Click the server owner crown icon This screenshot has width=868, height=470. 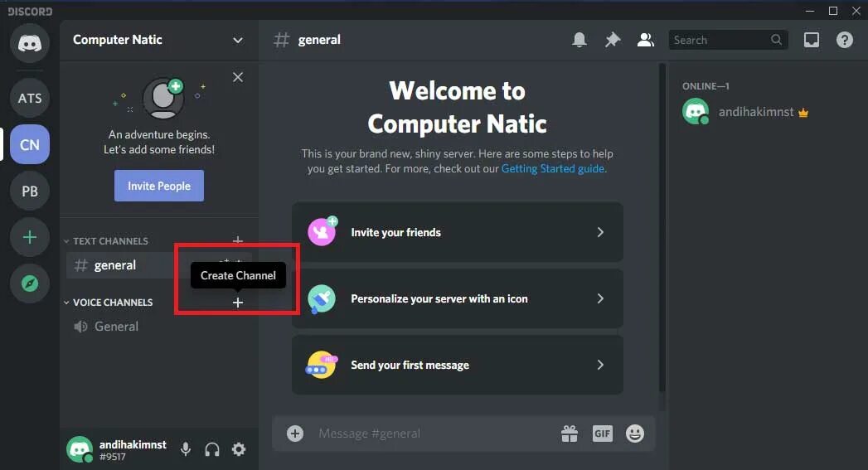coord(803,113)
